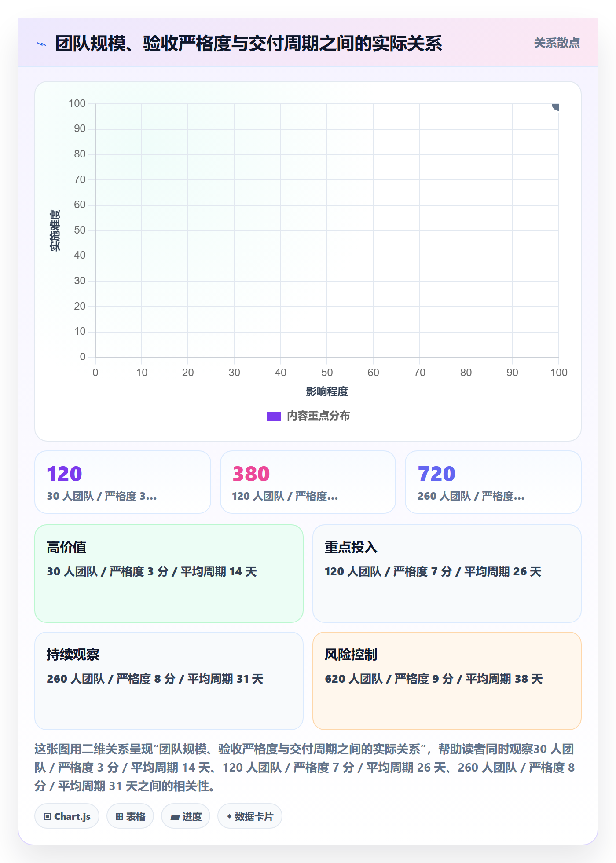Select the 持续观察 quadrant card
The height and width of the screenshot is (863, 616).
click(169, 681)
